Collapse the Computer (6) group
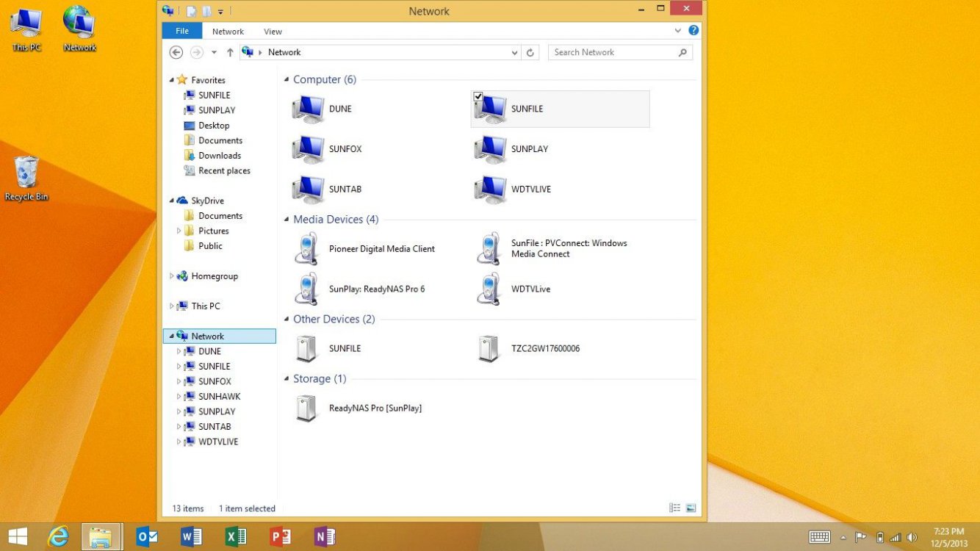The image size is (980, 551). [287, 80]
